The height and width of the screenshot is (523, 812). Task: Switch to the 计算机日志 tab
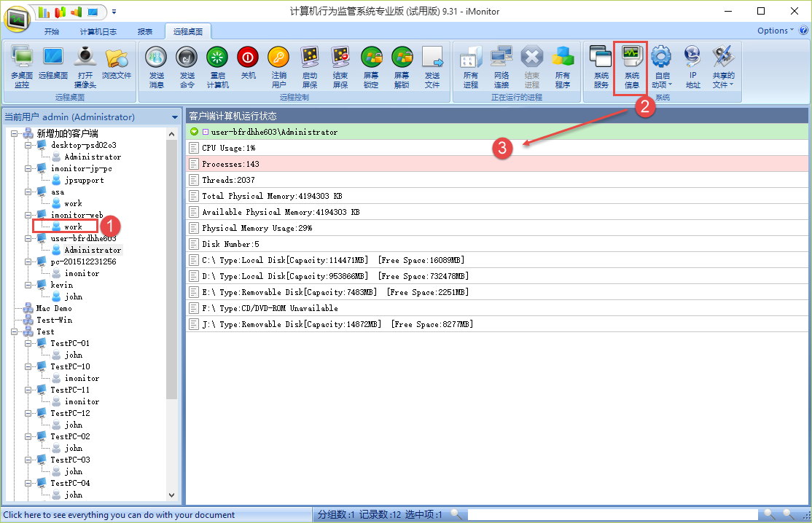coord(98,31)
